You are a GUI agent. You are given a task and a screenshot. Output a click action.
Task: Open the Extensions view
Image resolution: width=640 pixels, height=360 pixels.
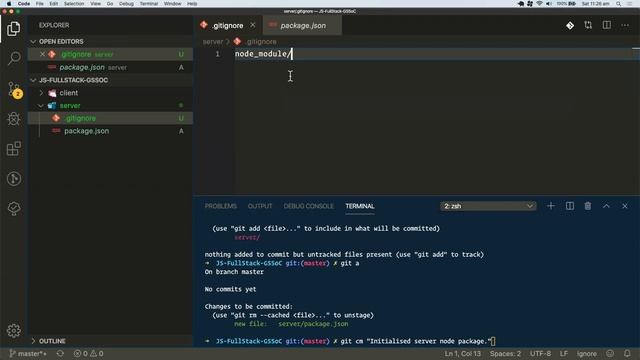click(x=14, y=149)
